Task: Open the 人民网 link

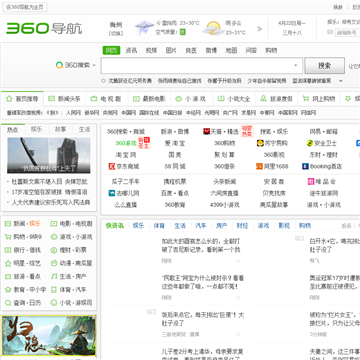Action: pyautogui.click(x=73, y=113)
